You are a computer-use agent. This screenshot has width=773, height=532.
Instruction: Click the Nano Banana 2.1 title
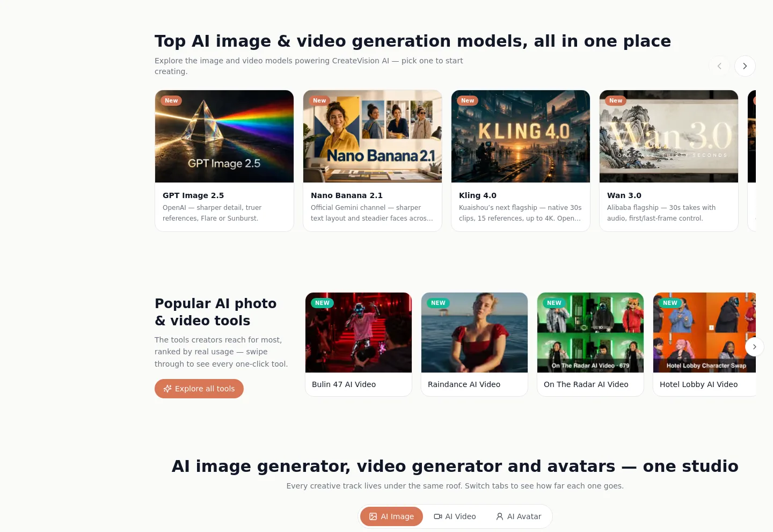[347, 195]
